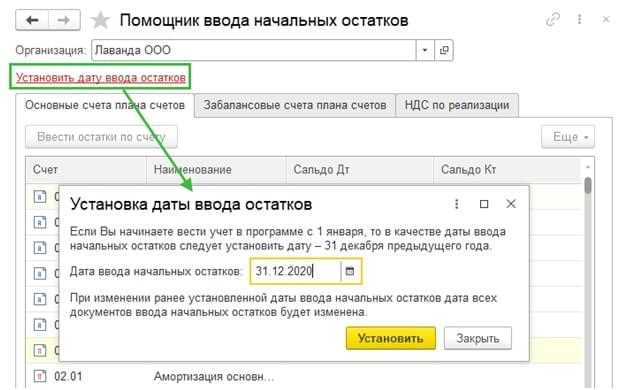Click the account icon in row 02.01
Image resolution: width=628 pixels, height=390 pixels.
click(40, 376)
